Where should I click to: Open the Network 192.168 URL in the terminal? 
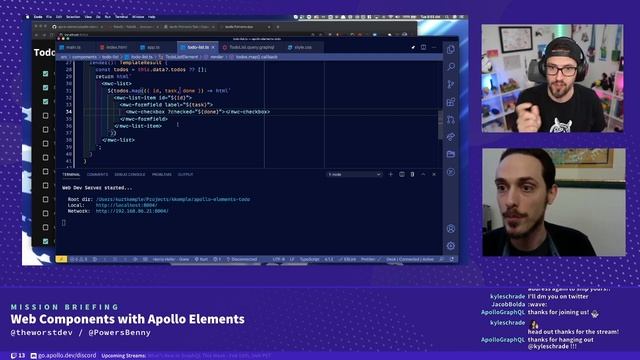point(132,211)
